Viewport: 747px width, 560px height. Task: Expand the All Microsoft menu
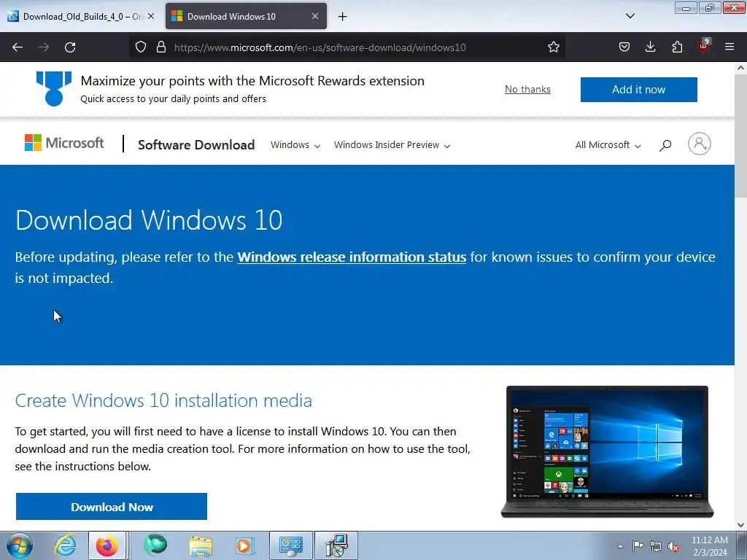pos(608,145)
